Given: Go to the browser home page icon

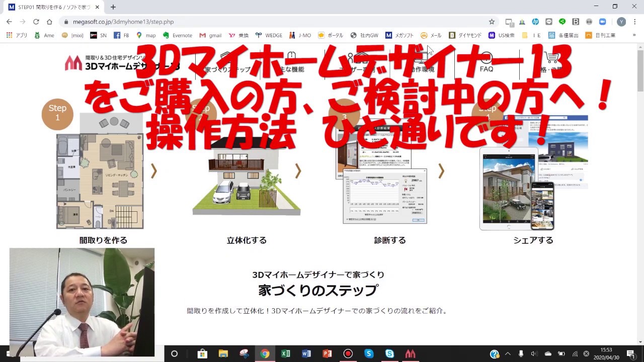Looking at the screenshot, I should [x=49, y=22].
